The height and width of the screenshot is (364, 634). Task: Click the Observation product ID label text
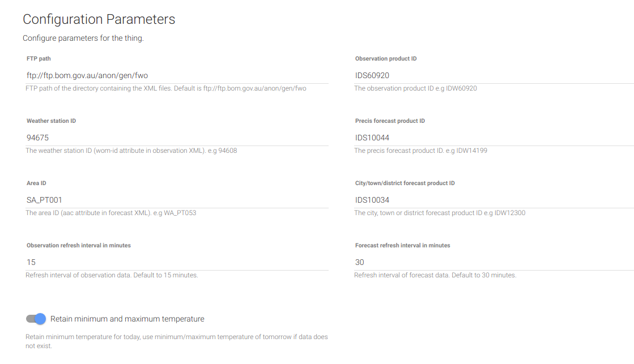coord(386,58)
